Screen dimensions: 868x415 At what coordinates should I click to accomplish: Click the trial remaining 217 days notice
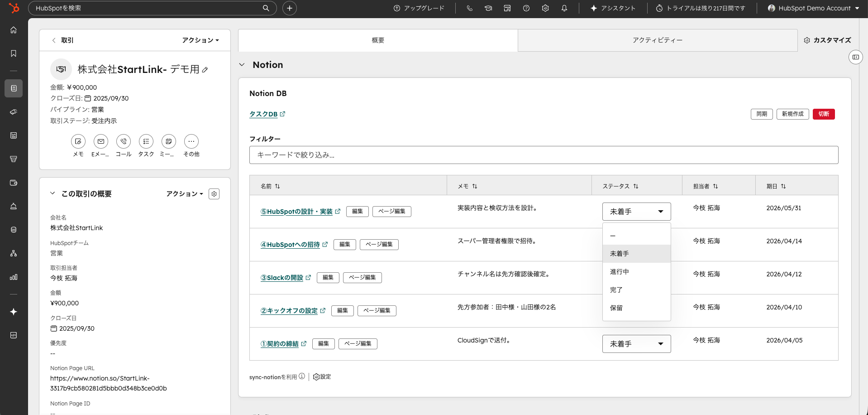701,8
